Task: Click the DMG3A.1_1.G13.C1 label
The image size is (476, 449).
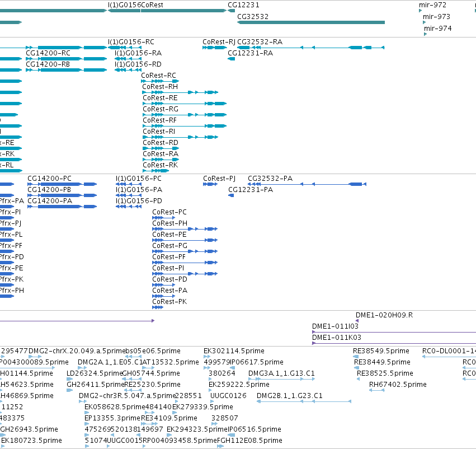Action: pyautogui.click(x=281, y=373)
